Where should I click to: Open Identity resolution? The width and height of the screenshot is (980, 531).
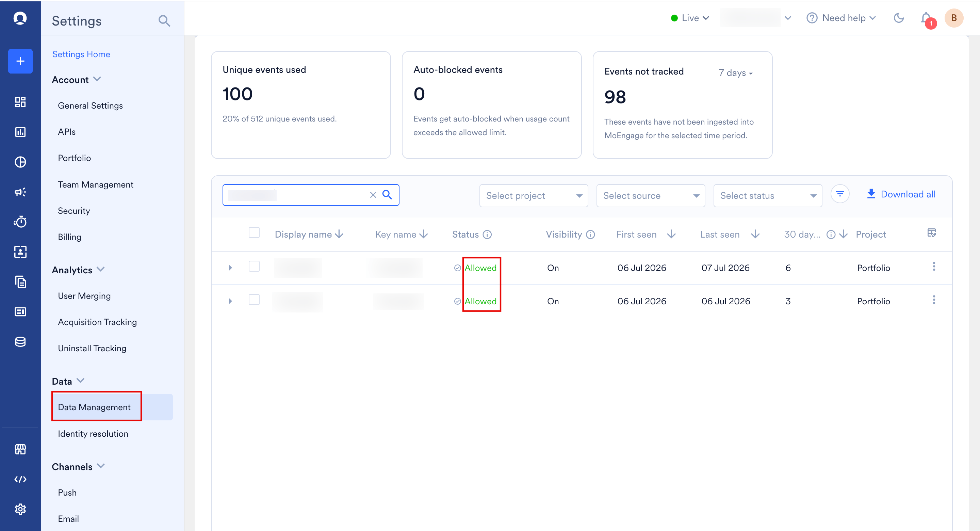(93, 434)
